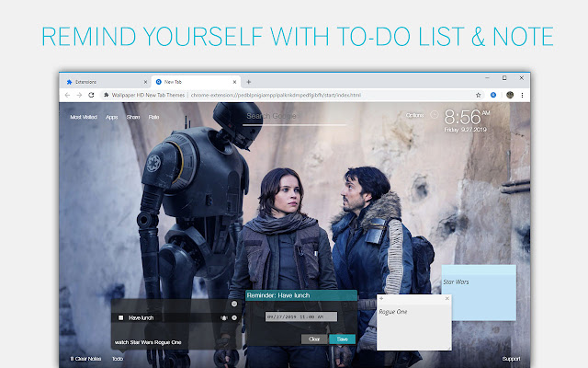The width and height of the screenshot is (588, 368).
Task: Open a new browser tab with plus
Action: 248,82
